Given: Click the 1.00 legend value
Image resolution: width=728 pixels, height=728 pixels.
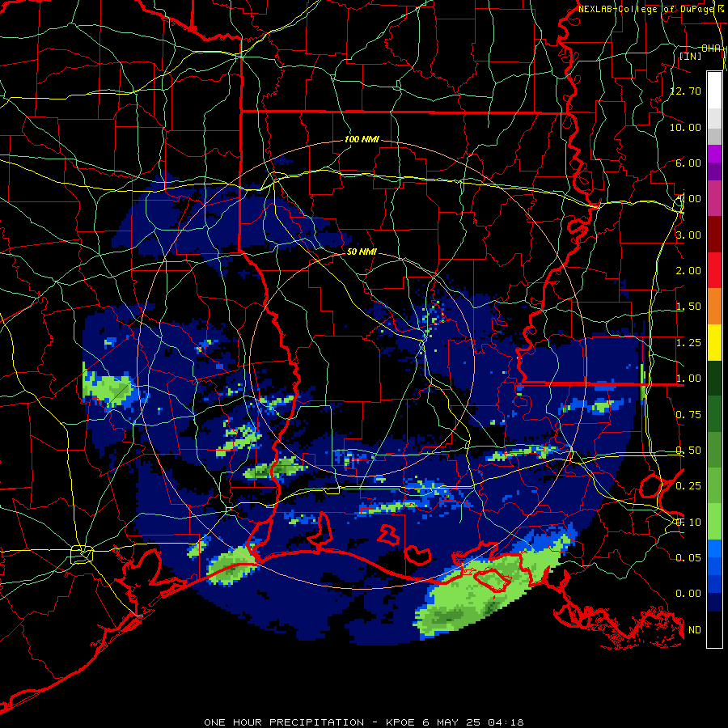Looking at the screenshot, I should (688, 379).
